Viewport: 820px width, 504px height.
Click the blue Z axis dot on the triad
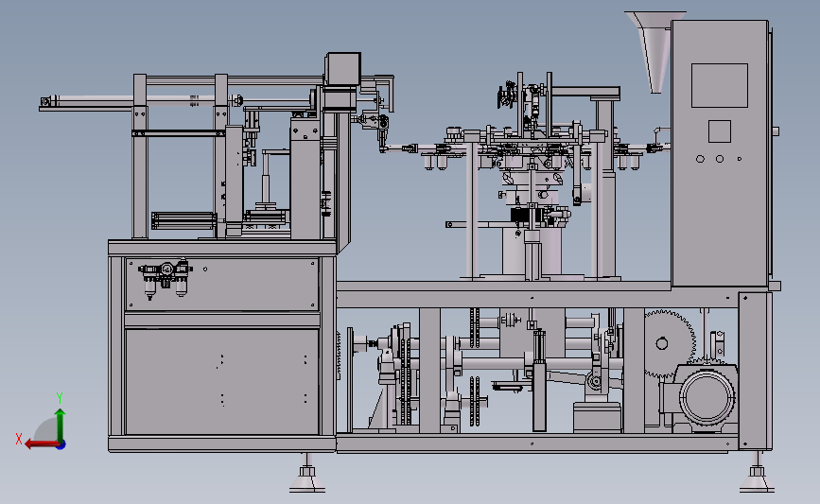coord(61,445)
